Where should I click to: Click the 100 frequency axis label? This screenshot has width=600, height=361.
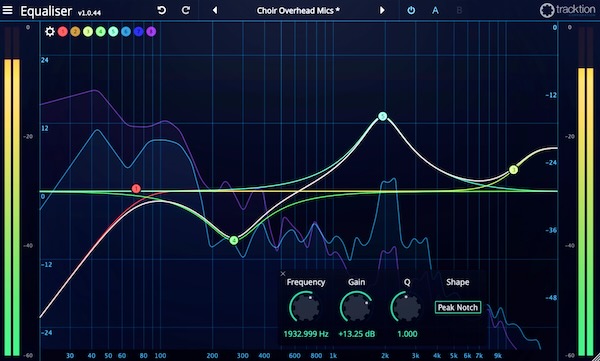160,356
